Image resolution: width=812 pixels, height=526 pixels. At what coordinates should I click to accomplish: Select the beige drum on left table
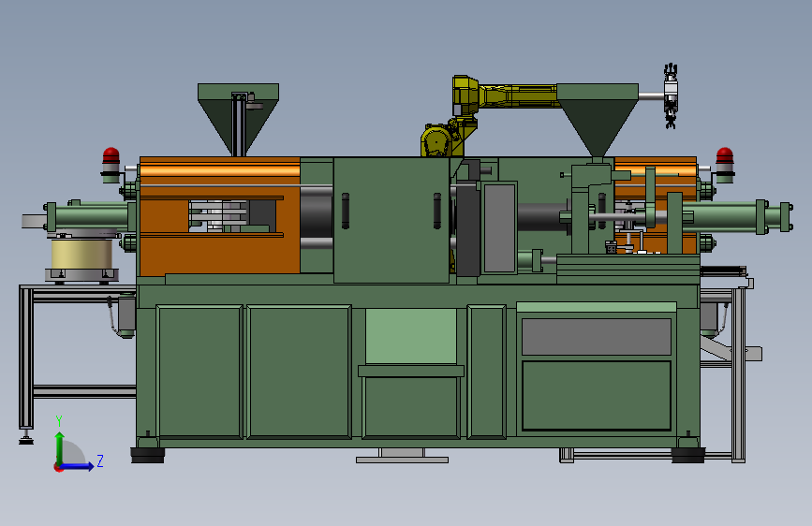point(81,253)
